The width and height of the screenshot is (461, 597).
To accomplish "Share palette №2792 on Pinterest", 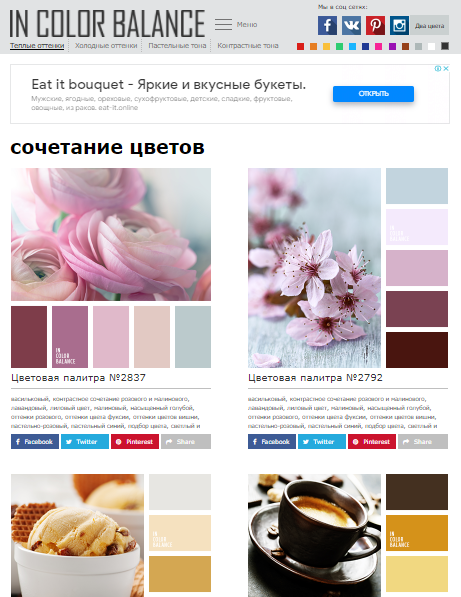I will (372, 442).
